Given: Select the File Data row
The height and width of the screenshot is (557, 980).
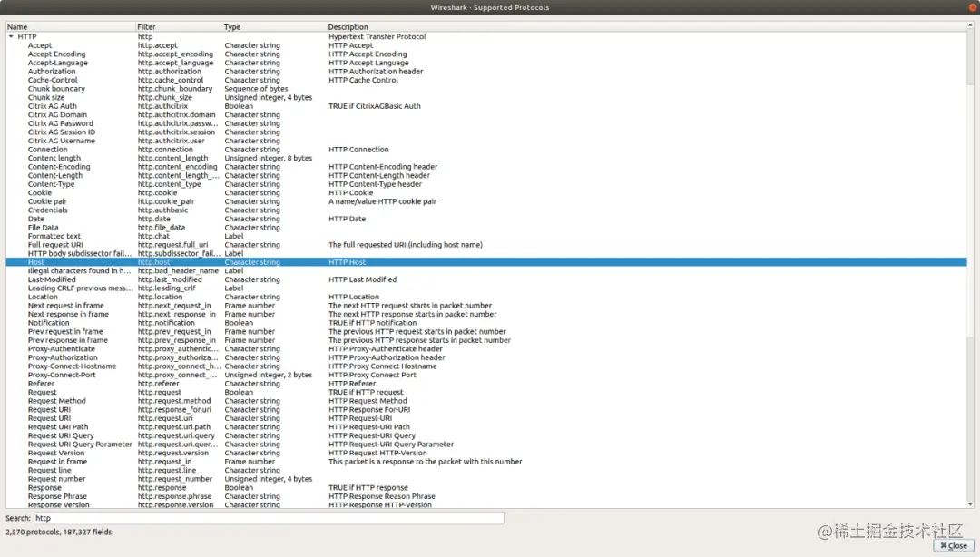Looking at the screenshot, I should point(486,228).
